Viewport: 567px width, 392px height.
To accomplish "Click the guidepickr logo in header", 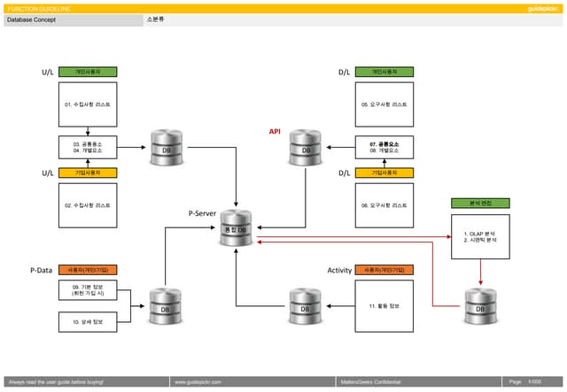I will click(x=540, y=8).
